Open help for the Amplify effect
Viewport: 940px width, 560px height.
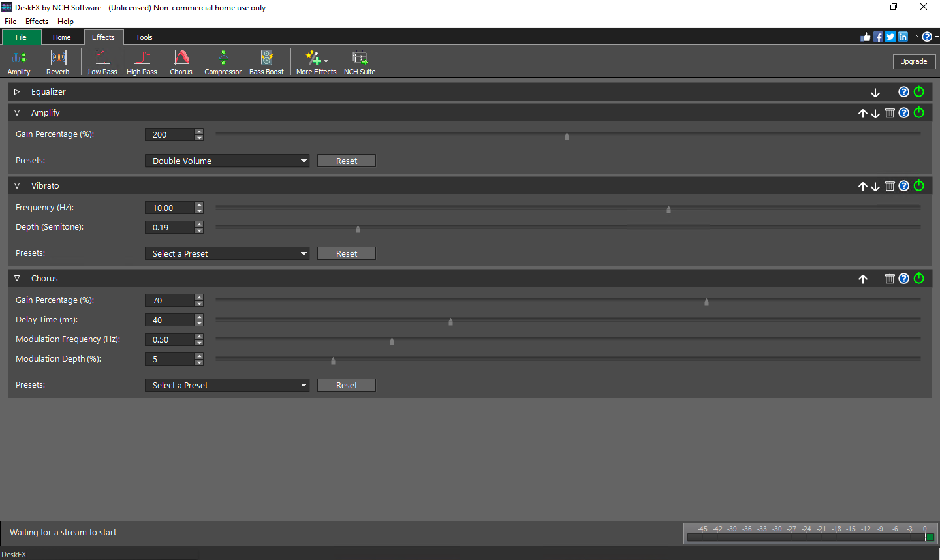[903, 112]
